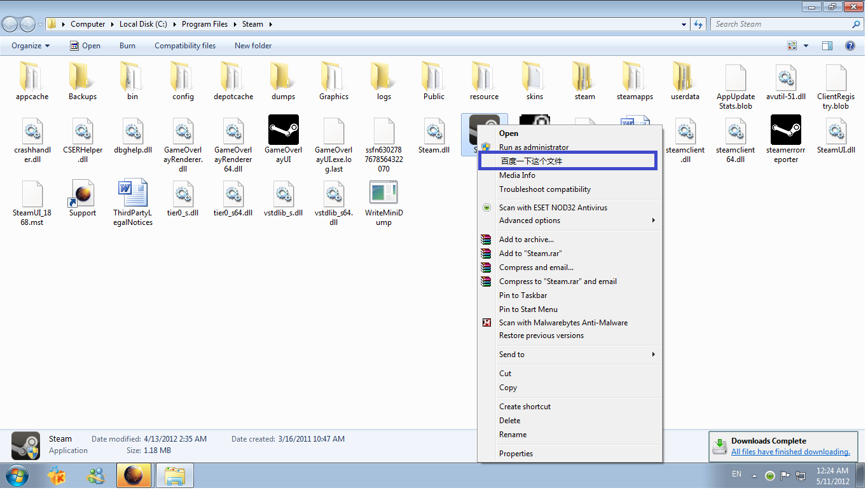Select the resource folder
Image resolution: width=868 pixels, height=495 pixels.
(x=485, y=81)
